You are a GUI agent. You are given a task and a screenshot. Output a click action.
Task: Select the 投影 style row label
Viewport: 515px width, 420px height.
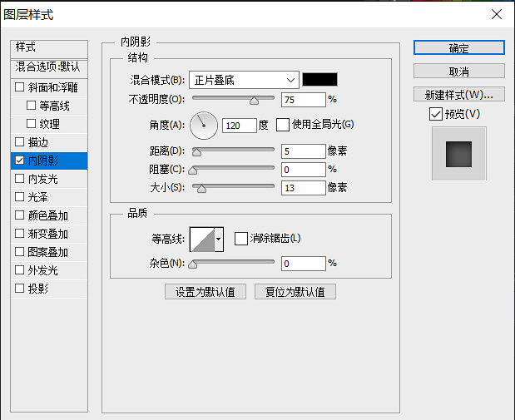coord(37,289)
